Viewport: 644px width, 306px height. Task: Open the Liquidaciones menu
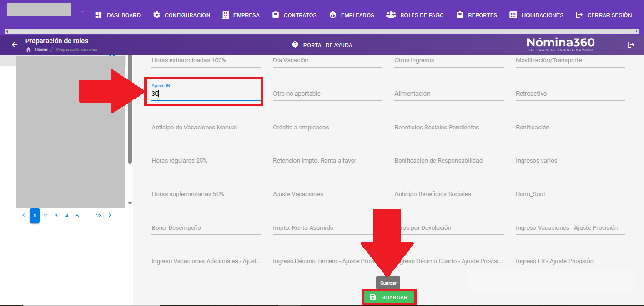pos(536,15)
